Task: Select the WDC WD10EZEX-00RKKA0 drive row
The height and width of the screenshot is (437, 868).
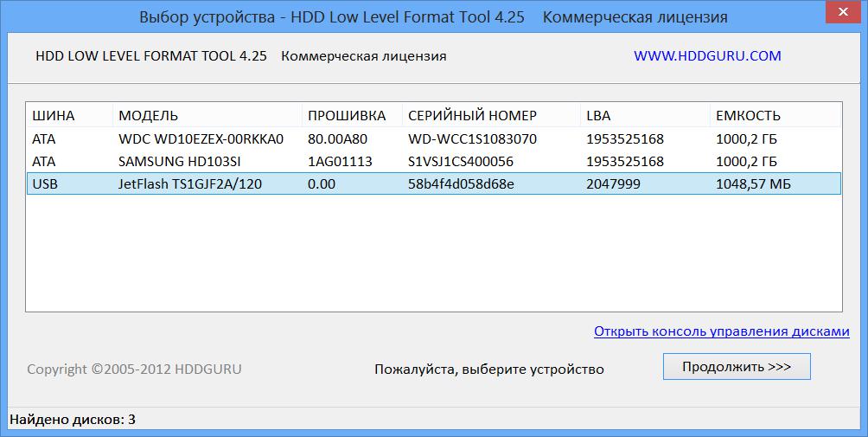Action: tap(434, 138)
